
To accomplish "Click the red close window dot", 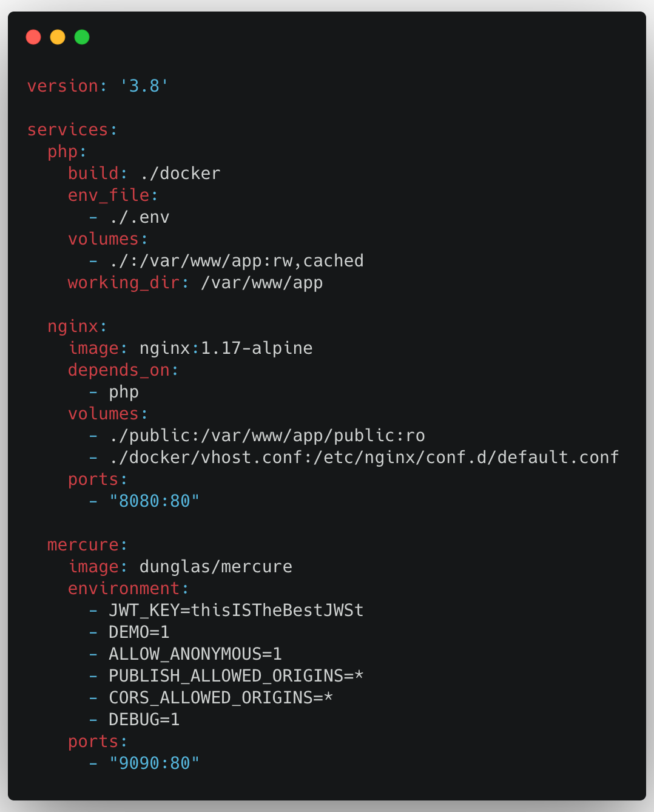I will (x=33, y=37).
